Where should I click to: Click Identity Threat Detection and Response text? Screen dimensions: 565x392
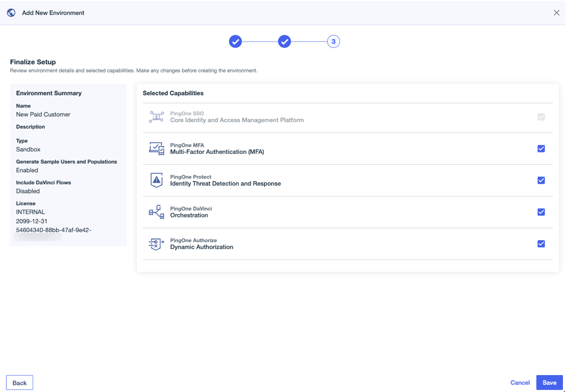pos(225,184)
